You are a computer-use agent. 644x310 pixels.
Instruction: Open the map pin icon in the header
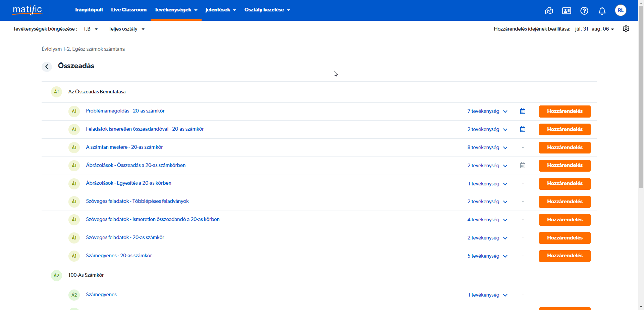pyautogui.click(x=549, y=11)
